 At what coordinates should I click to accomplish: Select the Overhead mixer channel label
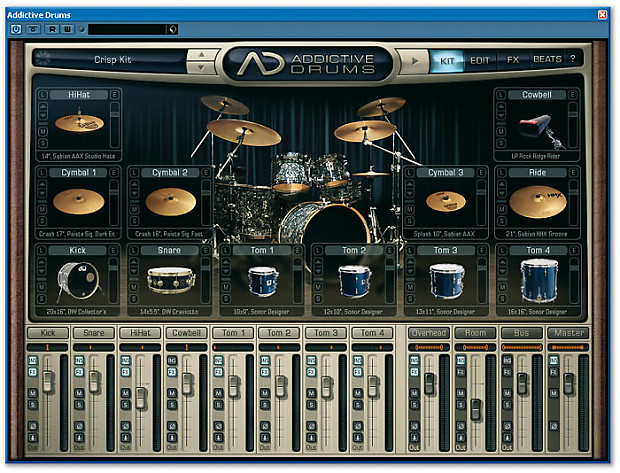tap(429, 333)
